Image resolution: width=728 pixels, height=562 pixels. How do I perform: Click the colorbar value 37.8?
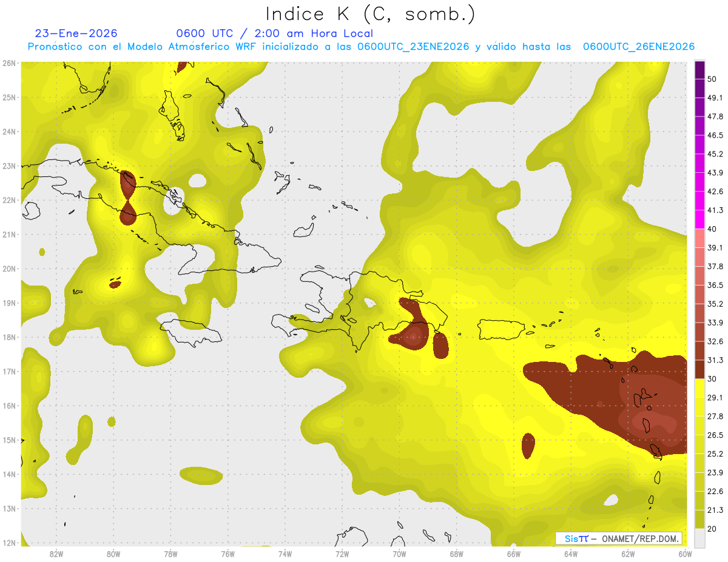pyautogui.click(x=715, y=266)
